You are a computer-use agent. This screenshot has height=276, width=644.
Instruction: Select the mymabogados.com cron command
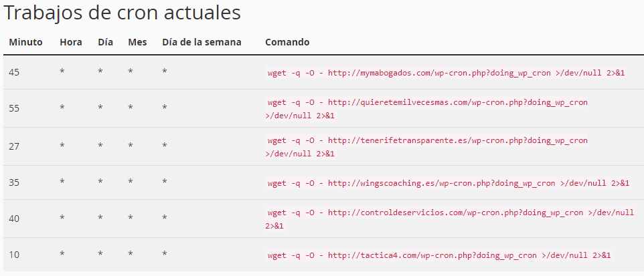446,73
